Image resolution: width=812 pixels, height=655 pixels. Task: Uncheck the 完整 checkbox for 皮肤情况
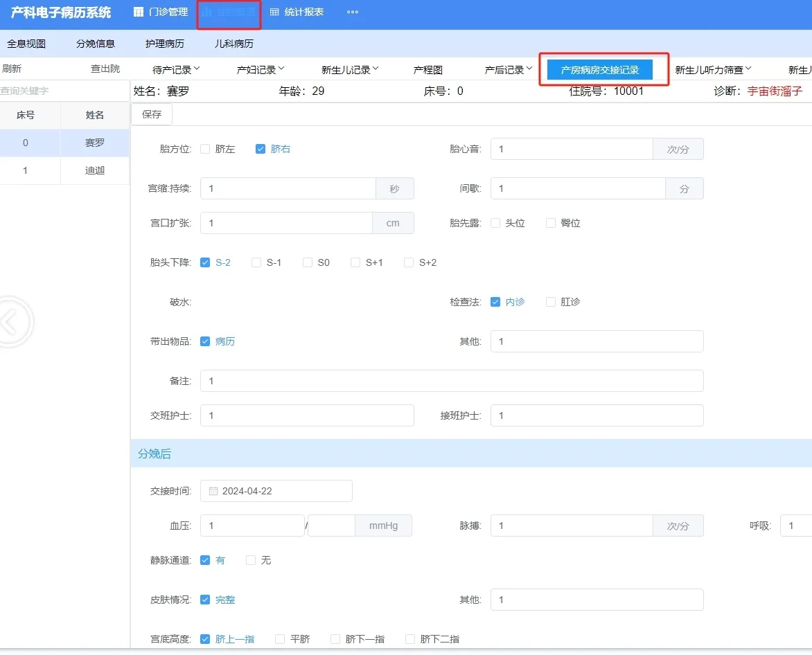point(205,600)
